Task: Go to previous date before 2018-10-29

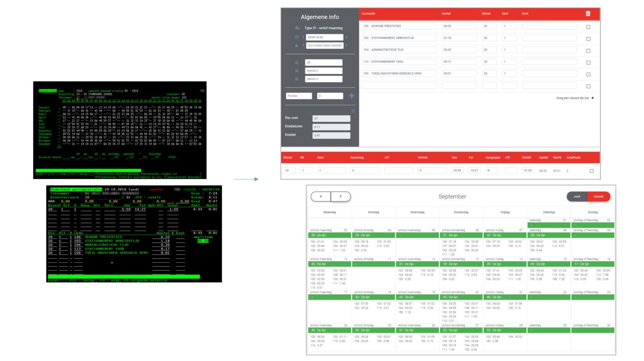Action: click(x=303, y=37)
